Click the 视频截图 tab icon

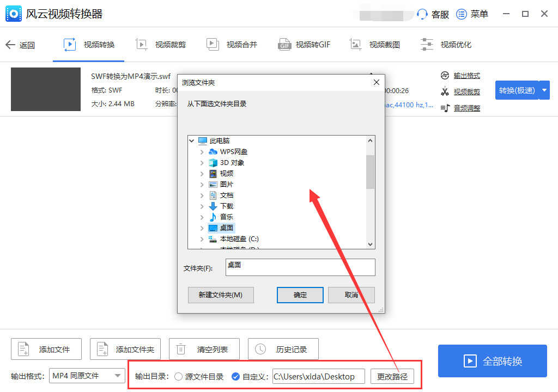pos(355,45)
